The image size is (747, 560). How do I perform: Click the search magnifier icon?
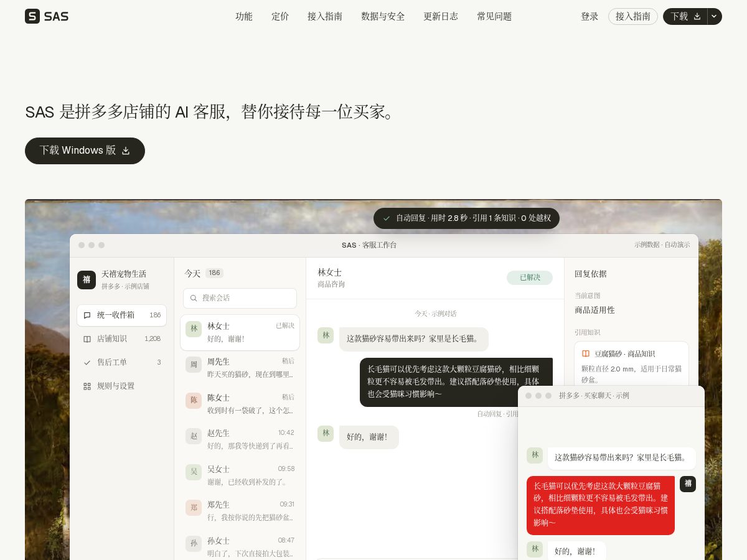tap(194, 298)
